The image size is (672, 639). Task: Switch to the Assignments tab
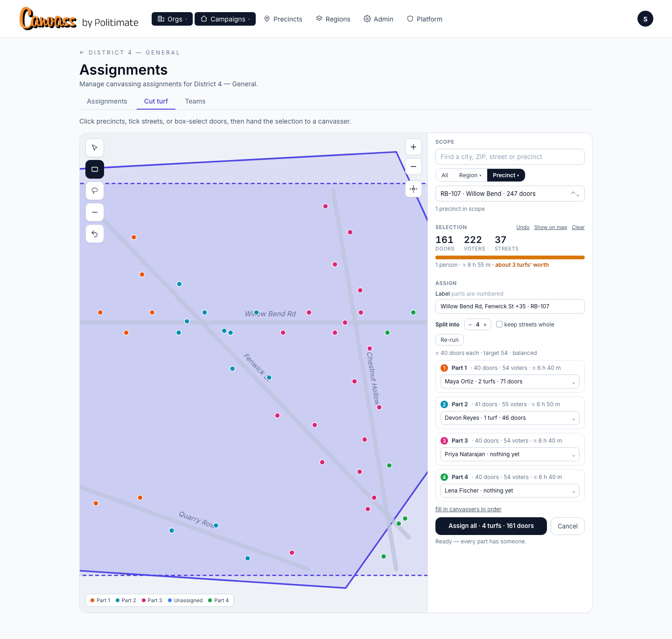[x=107, y=101]
